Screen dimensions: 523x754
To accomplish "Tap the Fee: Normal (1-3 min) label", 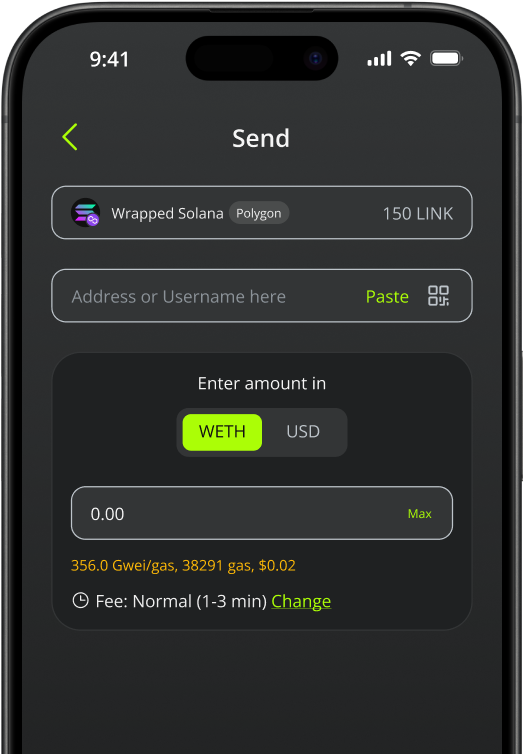I will point(181,601).
